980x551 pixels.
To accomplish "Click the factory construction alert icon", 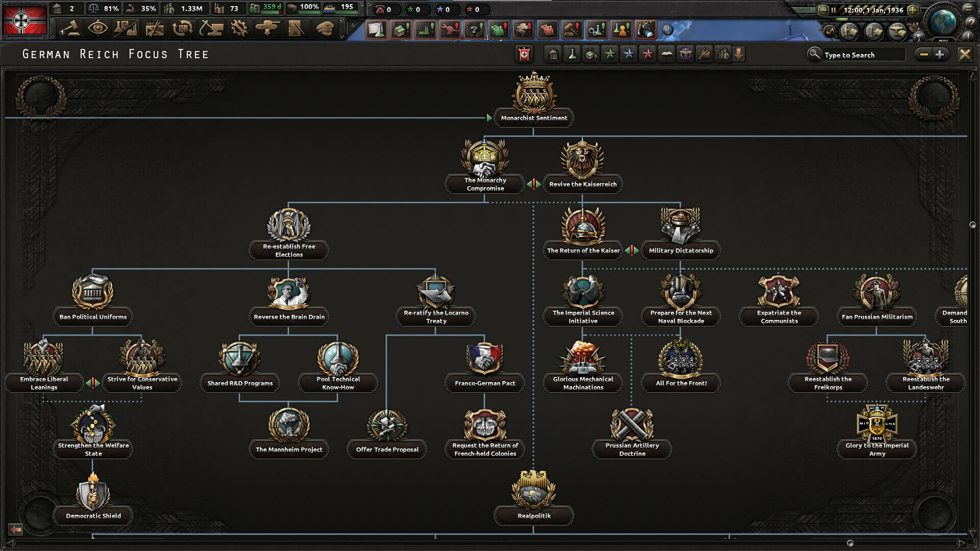I will pos(401,30).
